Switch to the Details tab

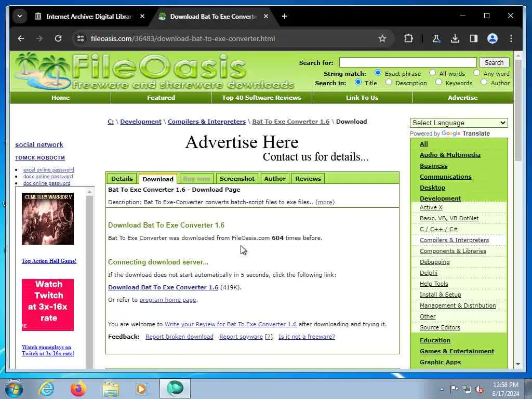tap(122, 179)
